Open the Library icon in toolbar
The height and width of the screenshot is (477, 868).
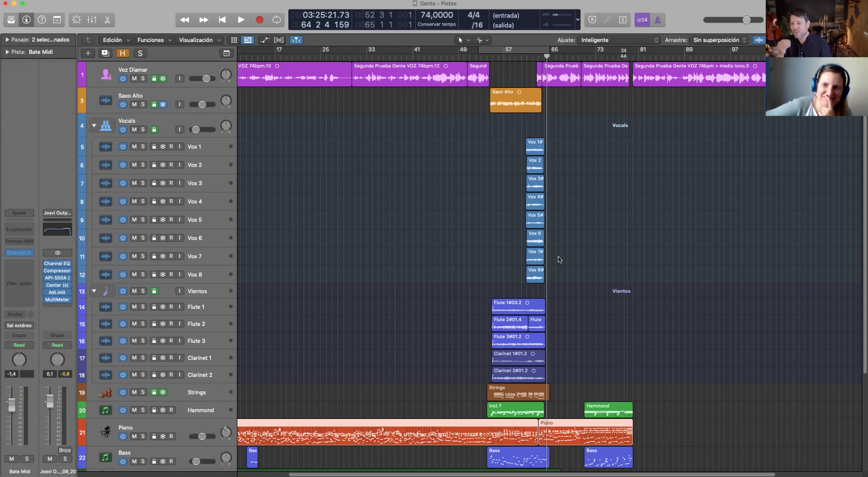click(11, 20)
